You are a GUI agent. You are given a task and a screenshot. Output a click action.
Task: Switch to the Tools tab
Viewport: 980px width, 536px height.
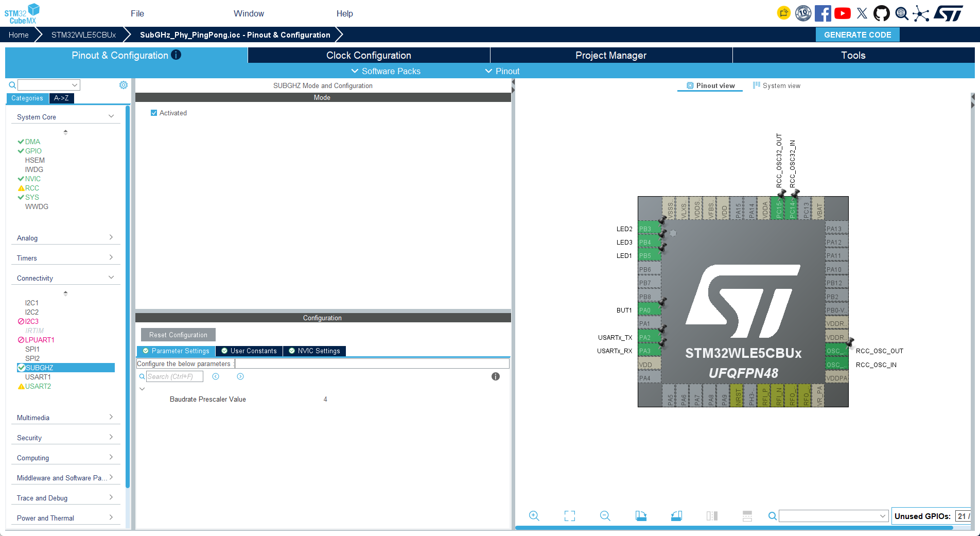coord(853,55)
